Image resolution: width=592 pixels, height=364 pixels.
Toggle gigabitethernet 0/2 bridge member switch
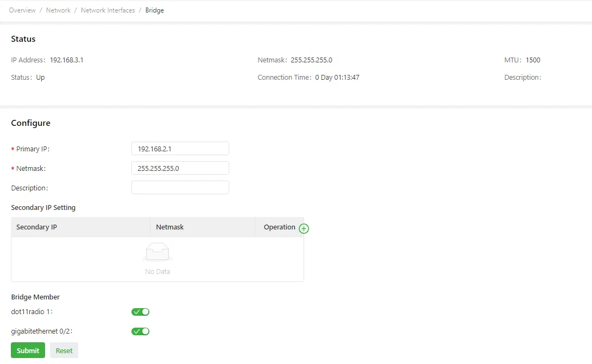pyautogui.click(x=141, y=331)
